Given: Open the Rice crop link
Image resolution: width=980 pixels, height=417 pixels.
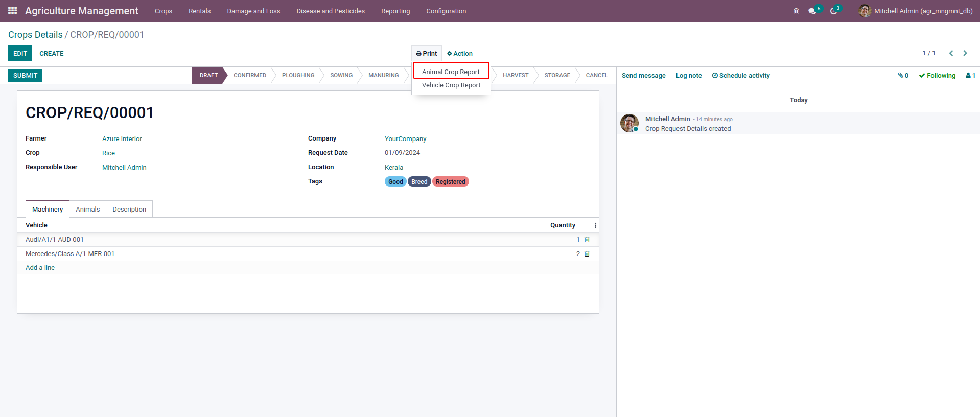Looking at the screenshot, I should pos(109,153).
